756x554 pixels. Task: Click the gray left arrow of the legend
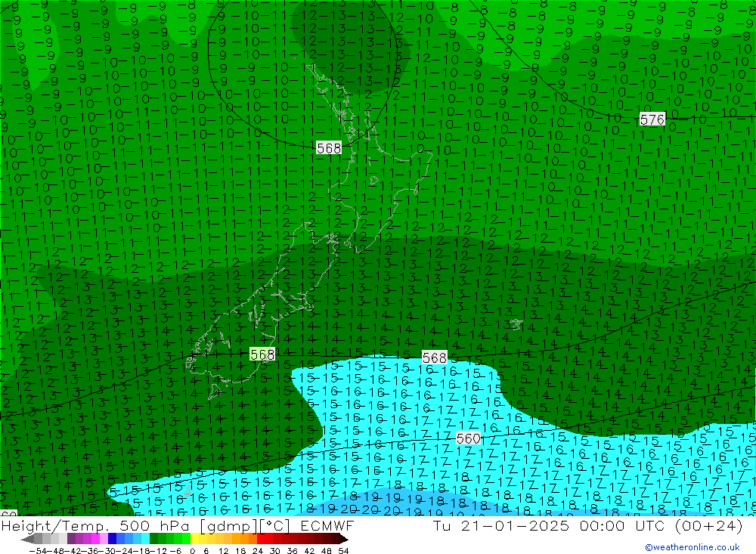click(27, 539)
